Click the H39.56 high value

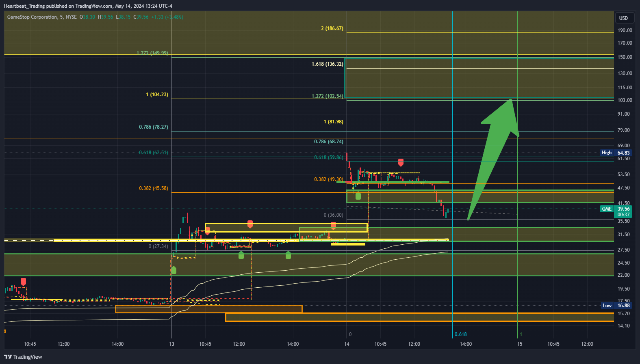click(x=106, y=17)
